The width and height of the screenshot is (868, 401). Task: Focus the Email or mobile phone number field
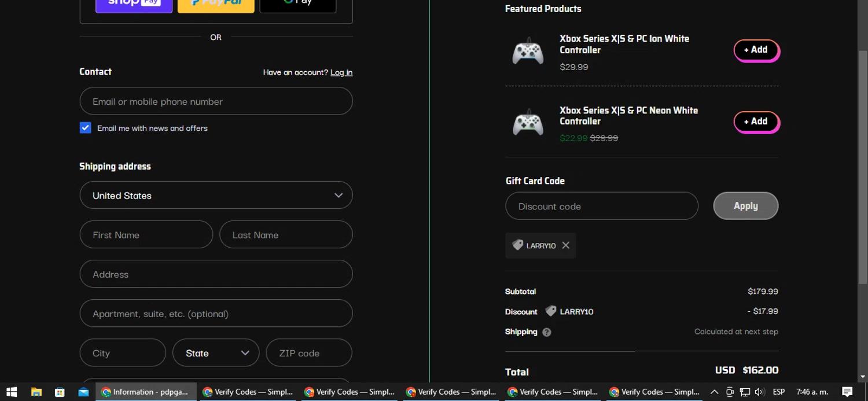pyautogui.click(x=216, y=101)
